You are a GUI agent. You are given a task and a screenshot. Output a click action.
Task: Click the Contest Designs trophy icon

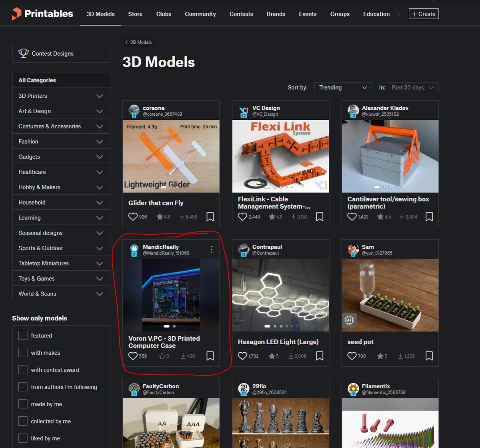[24, 53]
